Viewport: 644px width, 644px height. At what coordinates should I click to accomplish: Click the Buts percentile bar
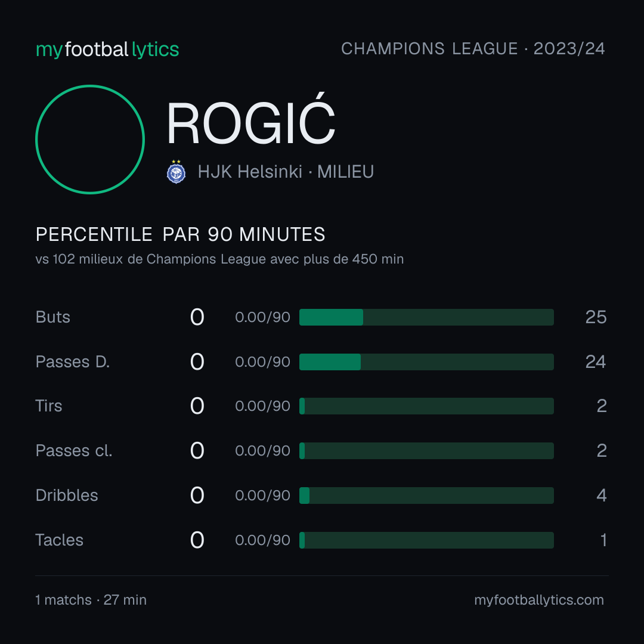[426, 317]
